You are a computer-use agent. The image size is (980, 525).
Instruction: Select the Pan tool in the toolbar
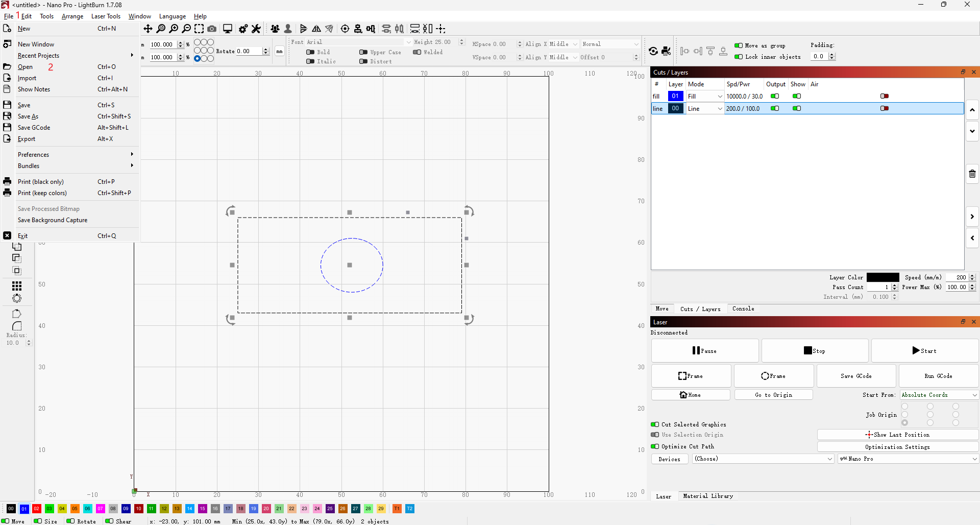point(148,29)
